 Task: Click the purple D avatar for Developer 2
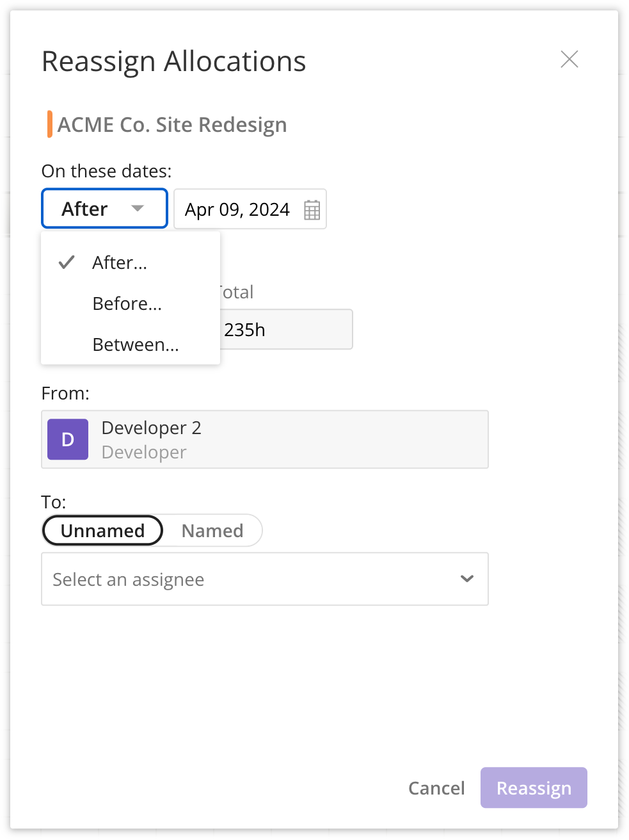(68, 440)
